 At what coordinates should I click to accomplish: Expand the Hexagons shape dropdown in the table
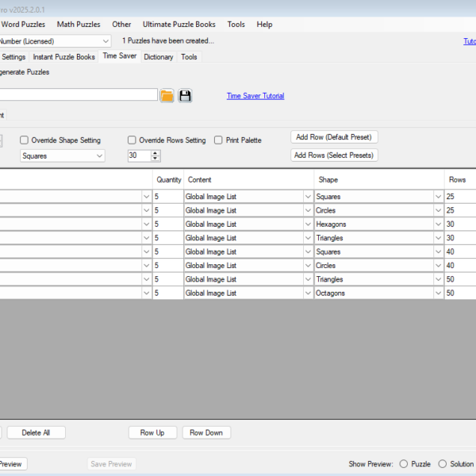coord(438,225)
